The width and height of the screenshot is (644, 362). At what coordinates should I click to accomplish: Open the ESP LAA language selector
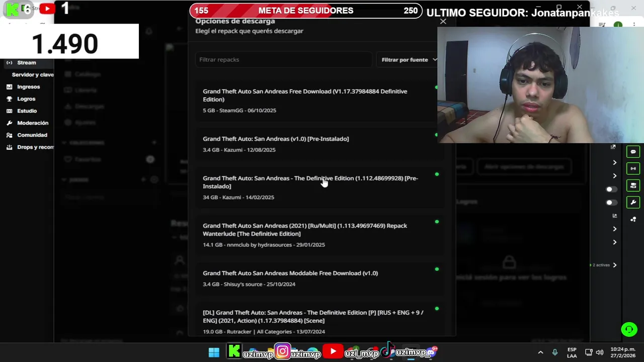pos(572,352)
